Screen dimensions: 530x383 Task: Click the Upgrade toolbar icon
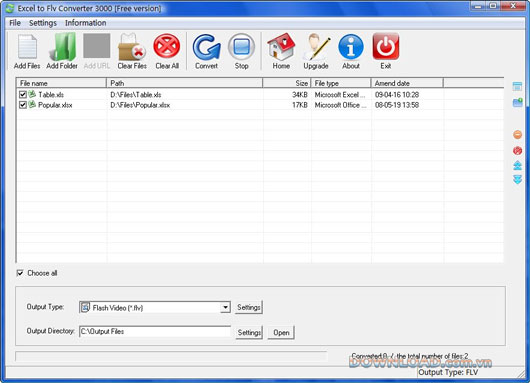[x=316, y=47]
